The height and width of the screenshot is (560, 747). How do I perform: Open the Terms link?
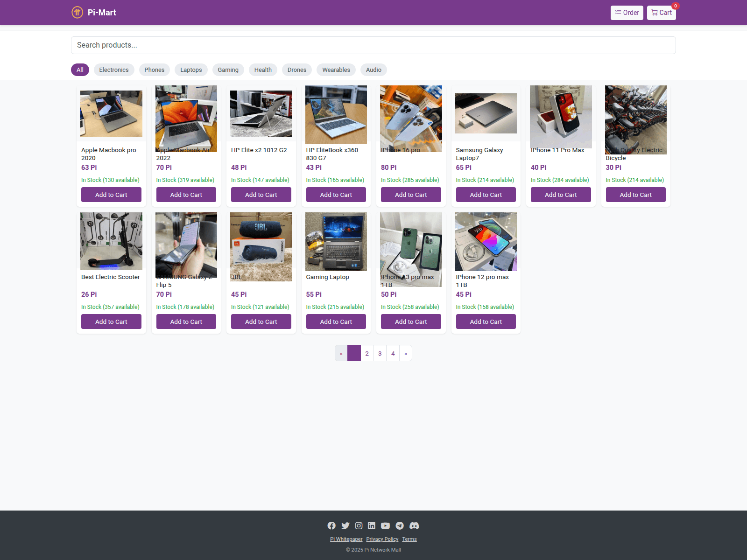[x=409, y=539]
